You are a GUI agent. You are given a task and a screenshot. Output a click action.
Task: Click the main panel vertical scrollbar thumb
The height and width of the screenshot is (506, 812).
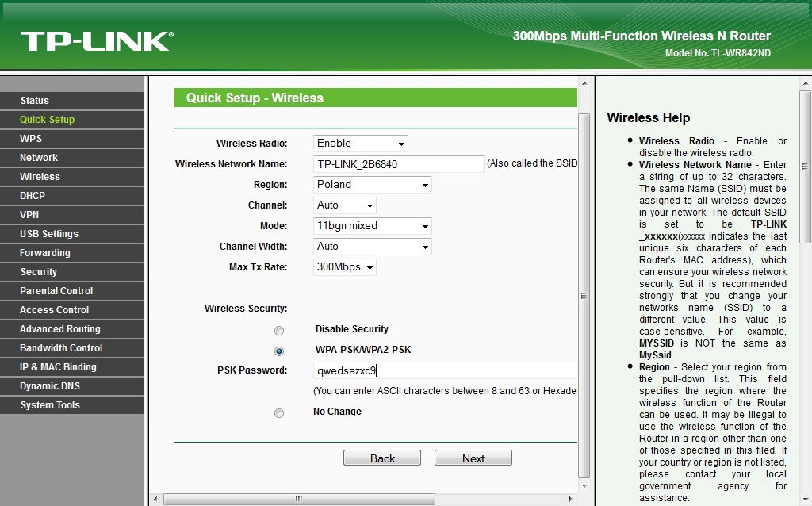click(x=584, y=296)
